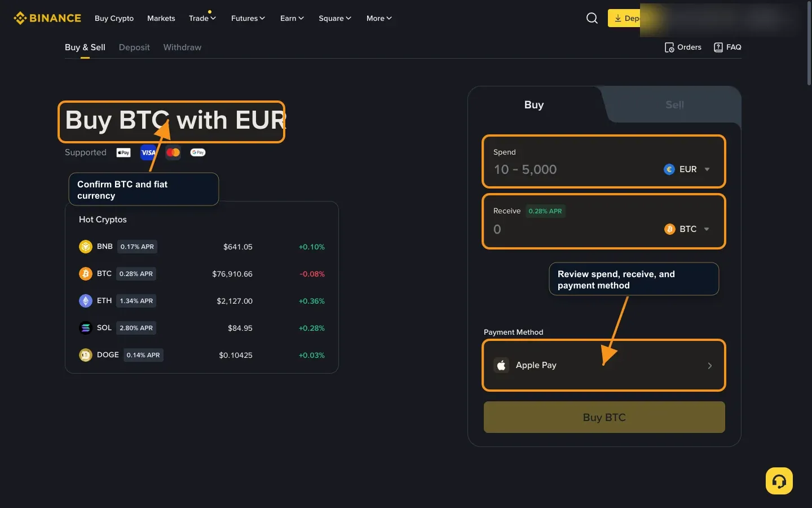
Task: Click the ETH coin icon
Action: pyautogui.click(x=86, y=301)
